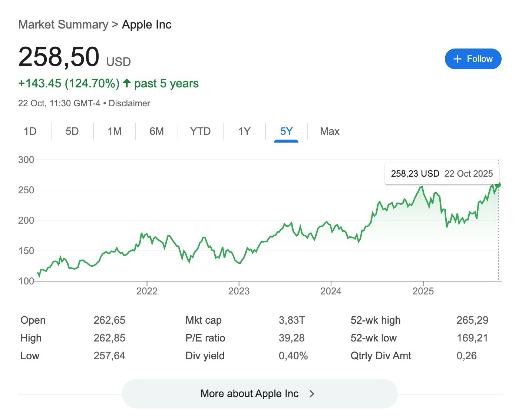The width and height of the screenshot is (522, 420).
Task: Click the selected 5Y tab
Action: pyautogui.click(x=286, y=131)
